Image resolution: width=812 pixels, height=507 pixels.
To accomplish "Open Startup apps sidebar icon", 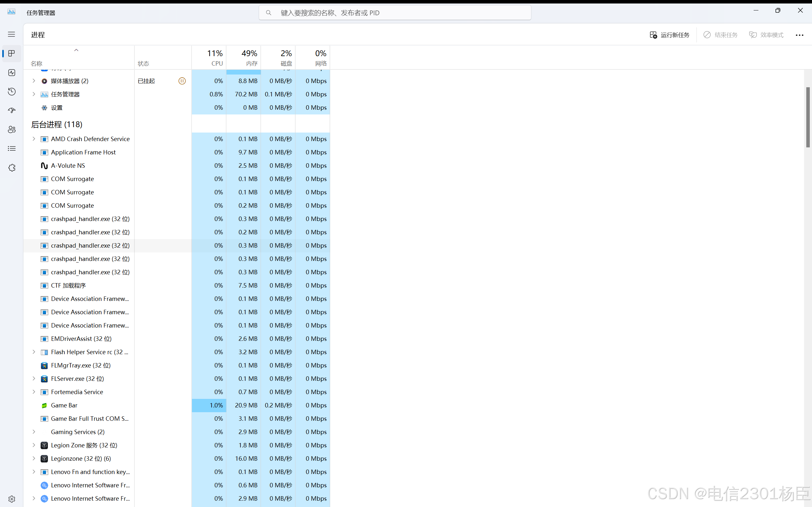I will coord(12,110).
